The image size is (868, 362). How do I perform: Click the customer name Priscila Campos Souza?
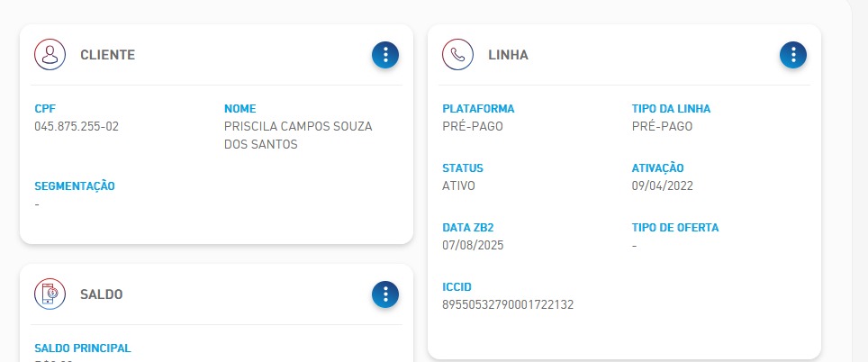(298, 126)
